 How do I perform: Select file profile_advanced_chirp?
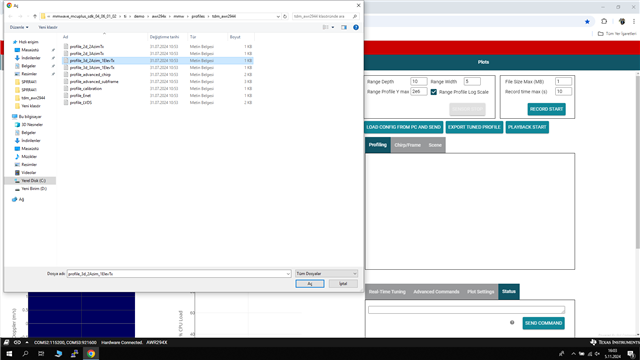coord(90,75)
